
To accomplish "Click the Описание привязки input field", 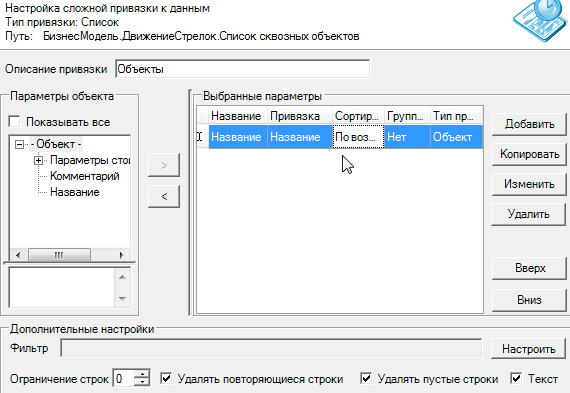I will (x=242, y=69).
